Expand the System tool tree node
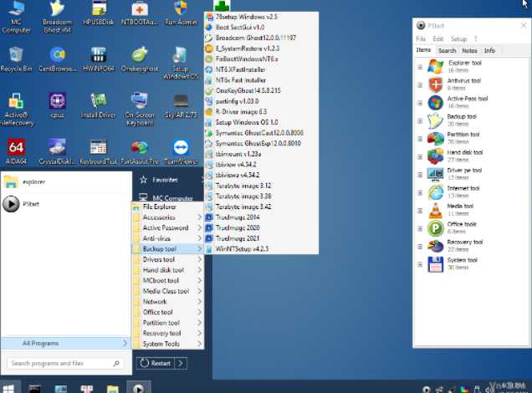This screenshot has height=393, width=532. pyautogui.click(x=420, y=263)
